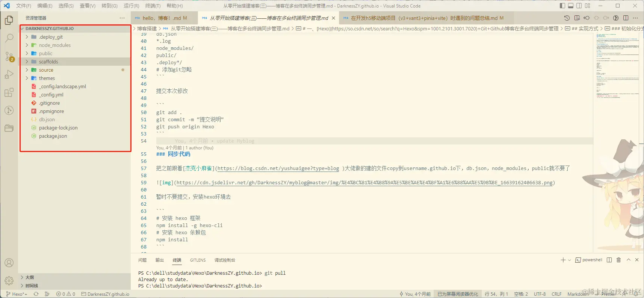Click the git graph icon in status bar
This screenshot has height=298, width=644.
pos(47,294)
